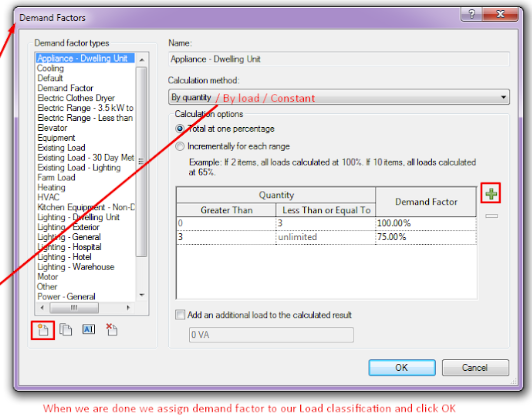Click the 75.00% demand factor cell
Viewport: 532px width, 419px height.
426,237
